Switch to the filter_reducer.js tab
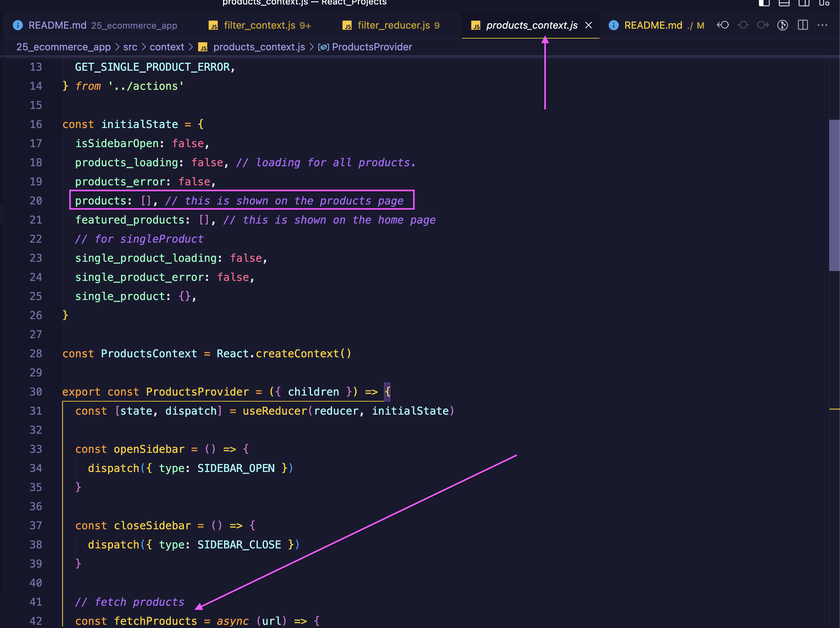Viewport: 840px width, 628px height. click(x=394, y=25)
